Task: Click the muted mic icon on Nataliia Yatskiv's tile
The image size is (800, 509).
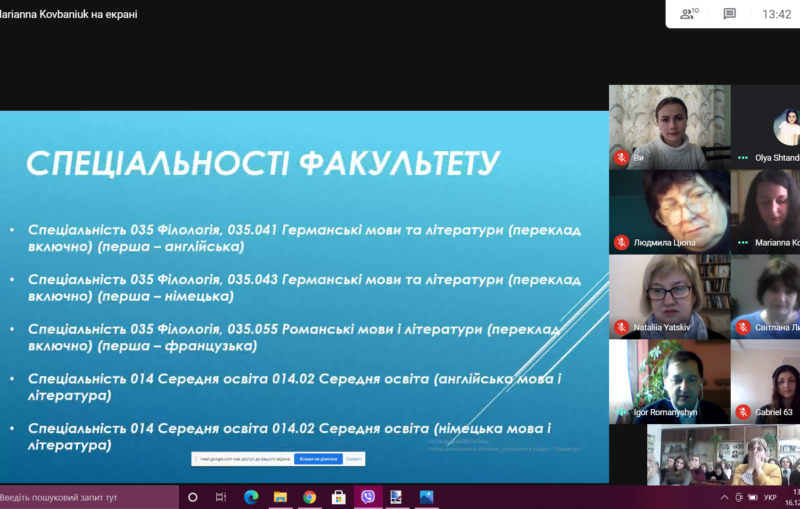Action: [x=621, y=327]
